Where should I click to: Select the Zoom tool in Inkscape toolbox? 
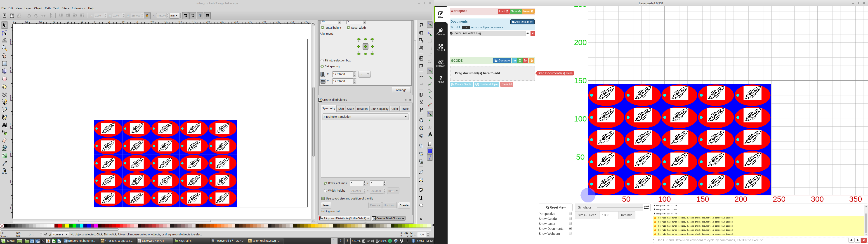pyautogui.click(x=5, y=48)
